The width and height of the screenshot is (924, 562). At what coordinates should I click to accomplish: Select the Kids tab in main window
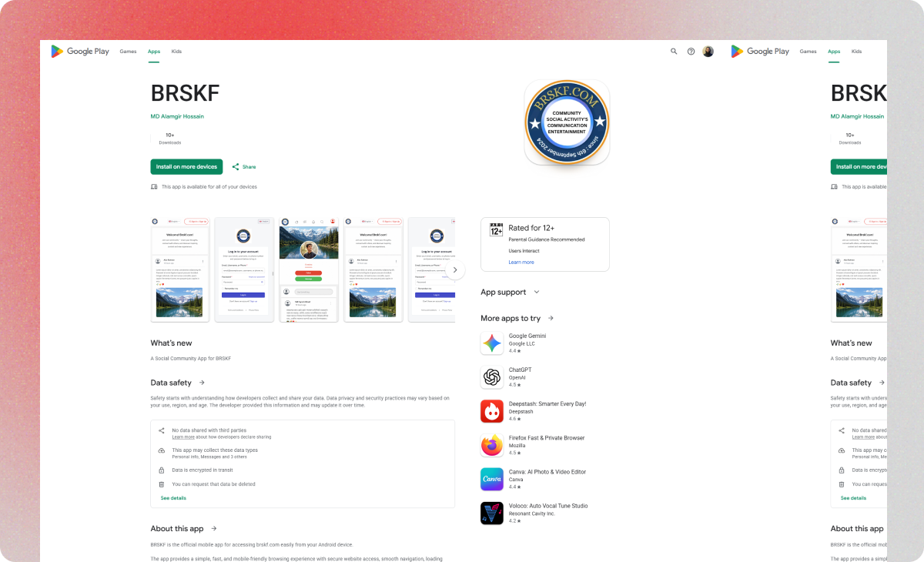(176, 52)
